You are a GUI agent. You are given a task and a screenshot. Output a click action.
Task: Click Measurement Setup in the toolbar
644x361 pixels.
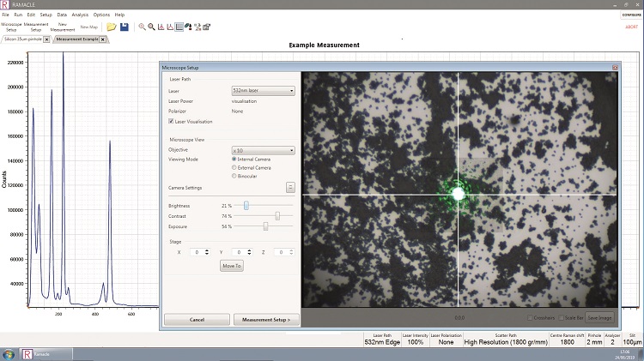point(36,27)
